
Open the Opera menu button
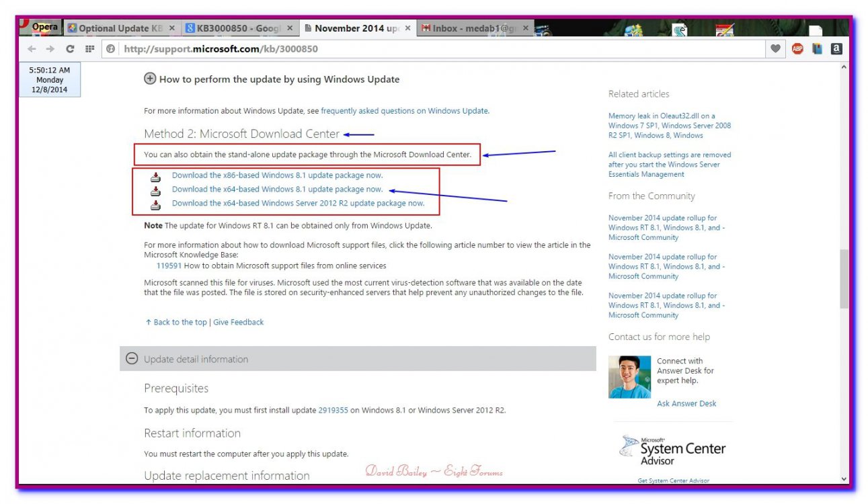pyautogui.click(x=42, y=28)
